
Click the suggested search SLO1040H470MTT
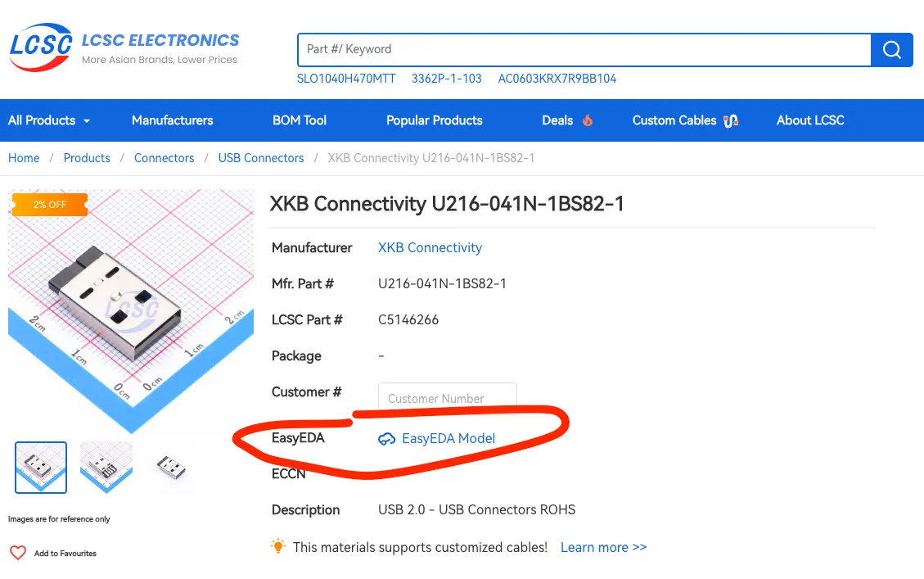tap(346, 79)
